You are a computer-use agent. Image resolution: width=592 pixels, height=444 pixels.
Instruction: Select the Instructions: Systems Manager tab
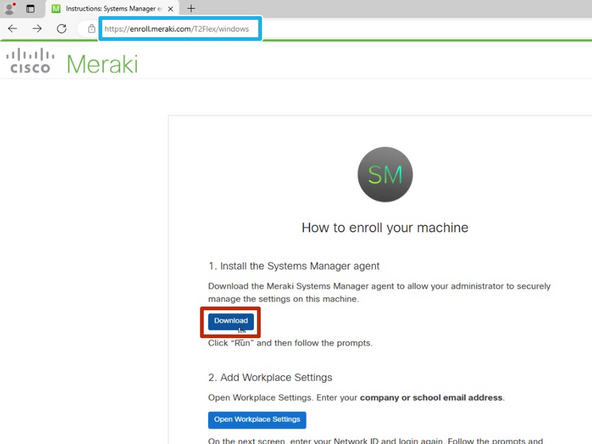113,9
